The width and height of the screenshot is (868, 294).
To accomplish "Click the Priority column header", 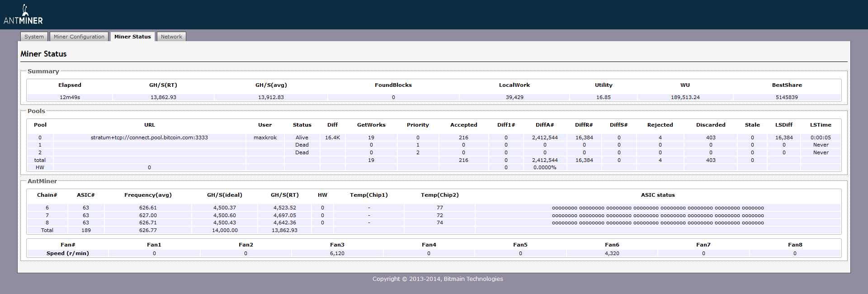I will tap(418, 125).
